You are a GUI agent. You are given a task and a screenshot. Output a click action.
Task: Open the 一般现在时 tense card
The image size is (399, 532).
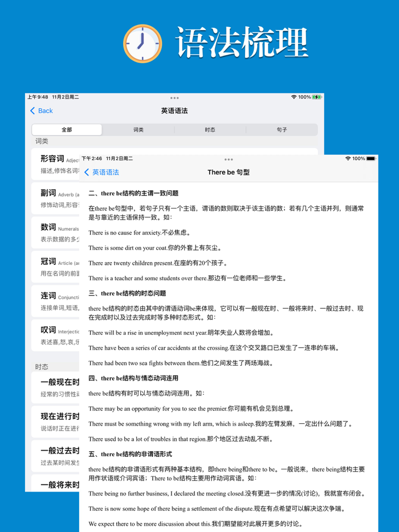(55, 387)
